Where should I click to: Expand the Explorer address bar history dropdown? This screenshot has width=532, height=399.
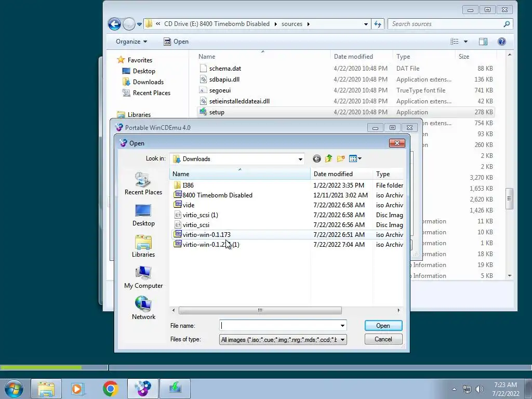point(366,24)
